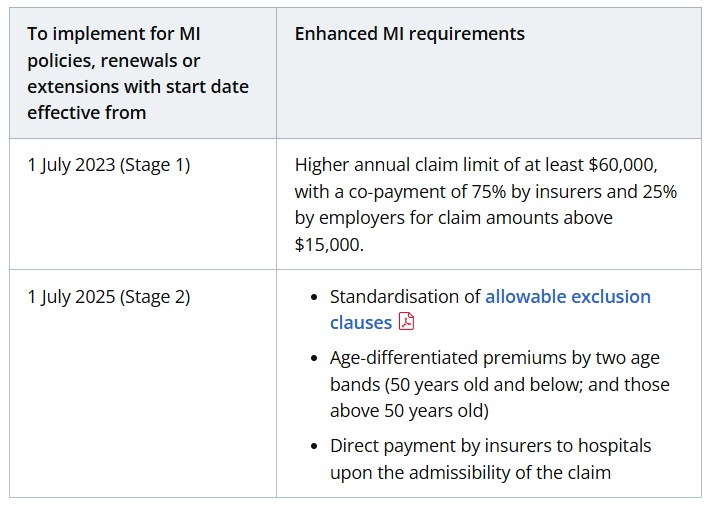Image resolution: width=709 pixels, height=505 pixels.
Task: Select the '1 July 2023 (Stage 1)' cell
Action: tap(142, 204)
